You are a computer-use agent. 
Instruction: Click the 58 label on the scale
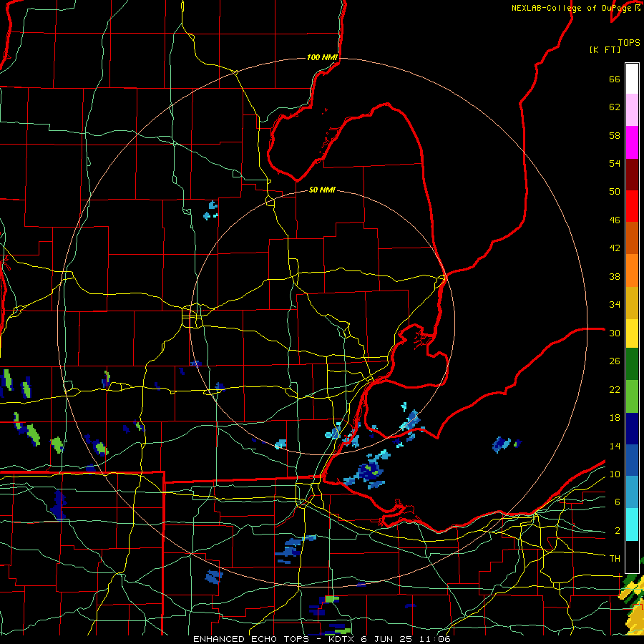615,135
